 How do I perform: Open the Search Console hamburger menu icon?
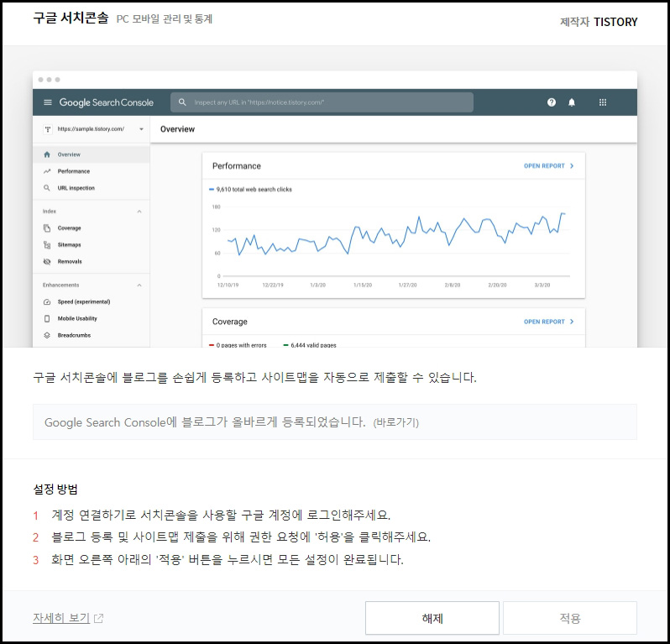48,102
